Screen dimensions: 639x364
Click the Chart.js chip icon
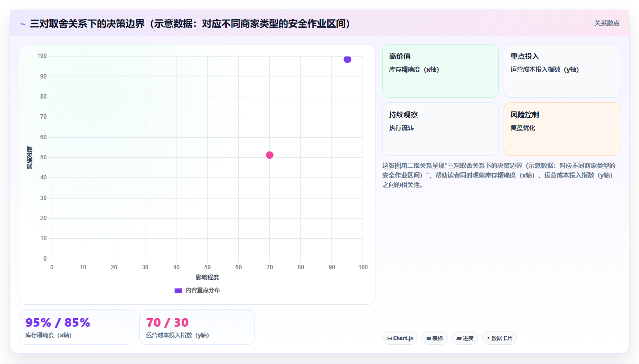tap(390, 338)
